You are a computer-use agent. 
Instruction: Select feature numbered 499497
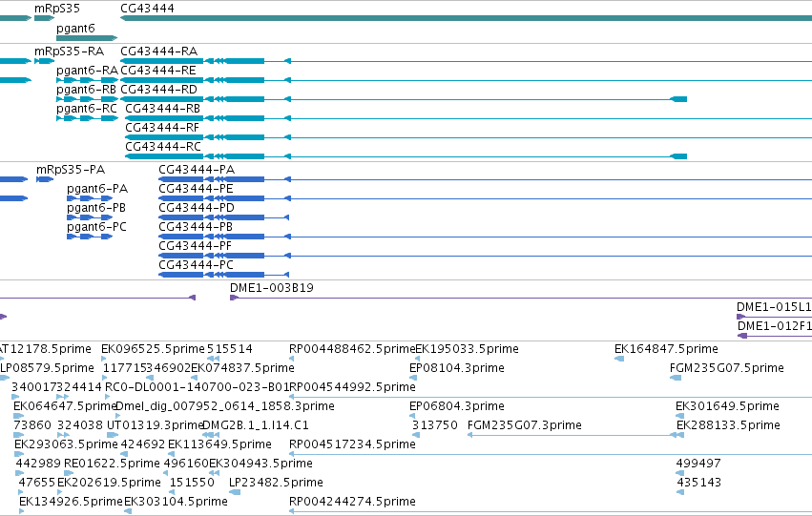tap(679, 474)
